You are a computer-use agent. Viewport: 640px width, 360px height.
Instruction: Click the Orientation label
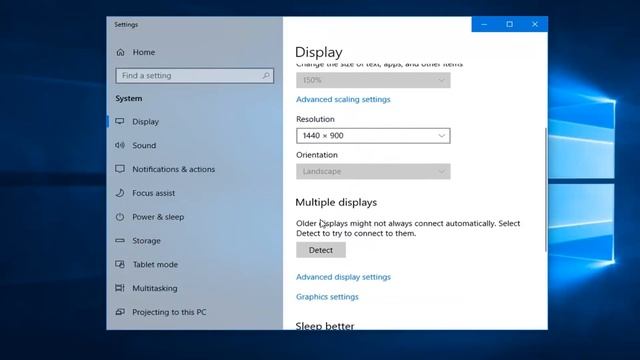point(317,155)
